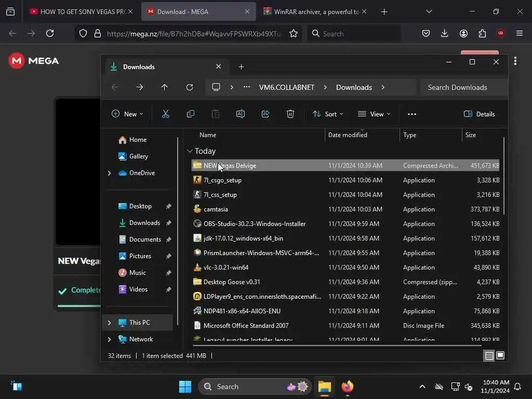532x399 pixels.
Task: Open the Windows Start menu
Action: pos(185,387)
